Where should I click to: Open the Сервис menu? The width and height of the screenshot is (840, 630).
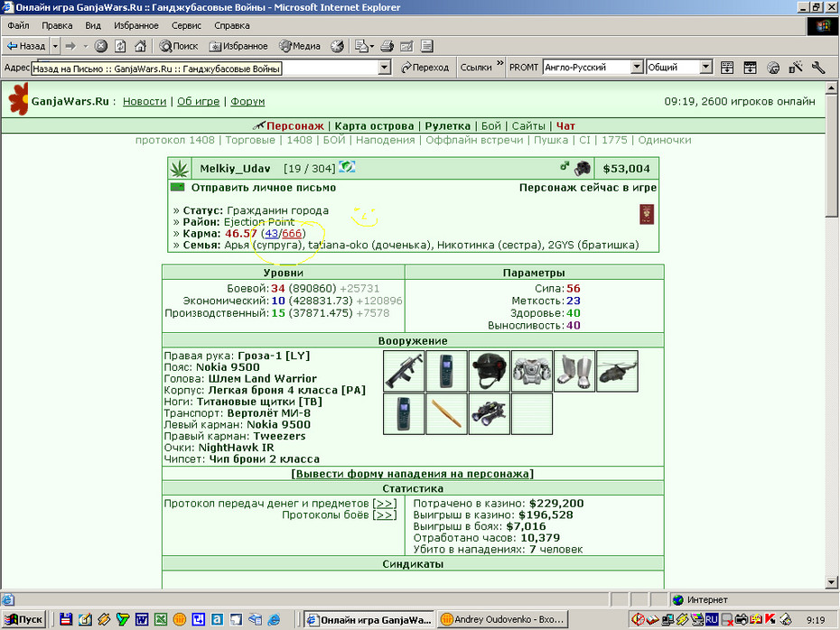pyautogui.click(x=186, y=25)
